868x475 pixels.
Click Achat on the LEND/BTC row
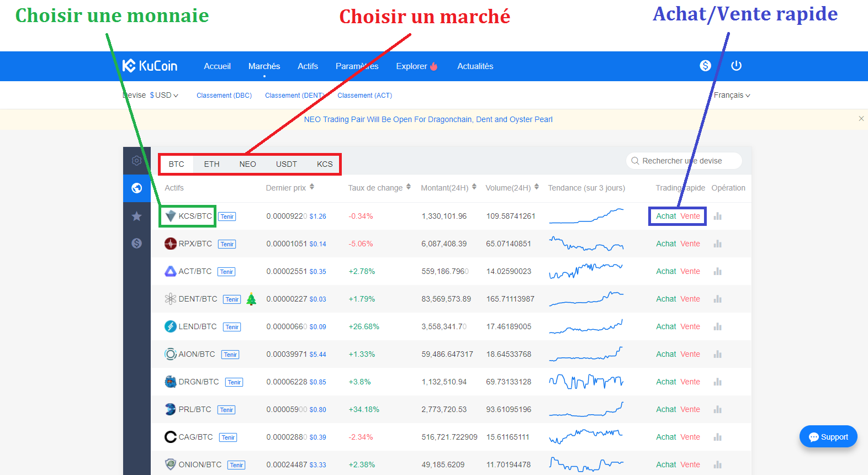pyautogui.click(x=666, y=326)
